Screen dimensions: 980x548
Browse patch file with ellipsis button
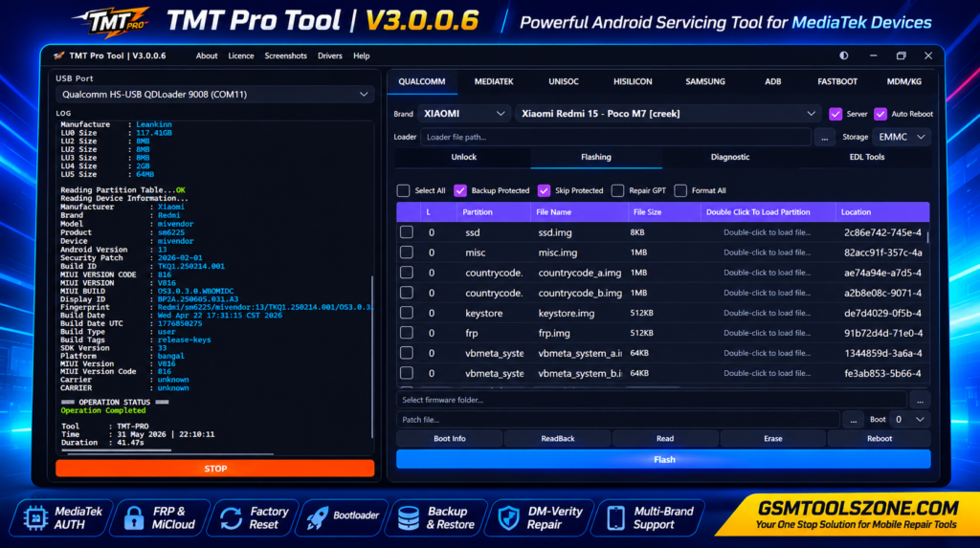pyautogui.click(x=853, y=420)
